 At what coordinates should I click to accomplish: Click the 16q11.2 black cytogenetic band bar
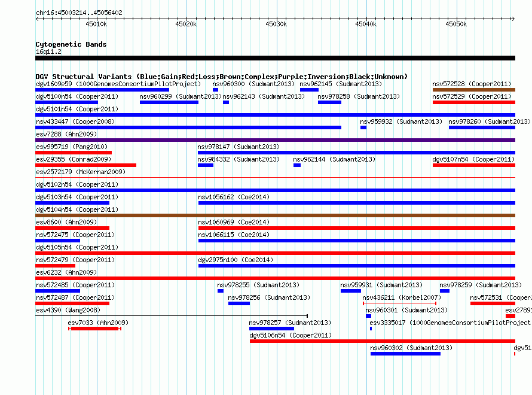click(275, 58)
